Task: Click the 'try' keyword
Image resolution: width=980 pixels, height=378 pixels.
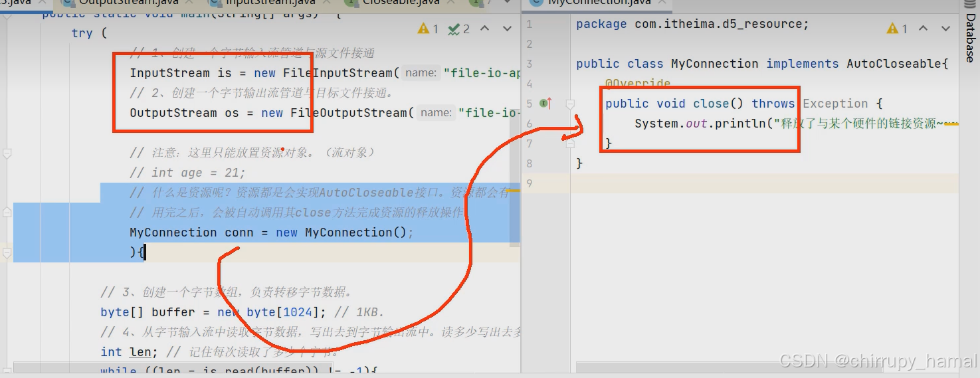Action: (x=82, y=33)
